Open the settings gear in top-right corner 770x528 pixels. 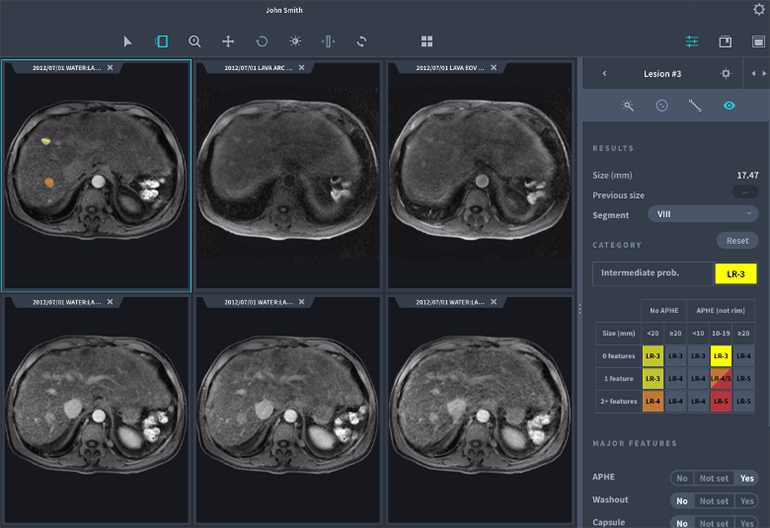click(758, 10)
